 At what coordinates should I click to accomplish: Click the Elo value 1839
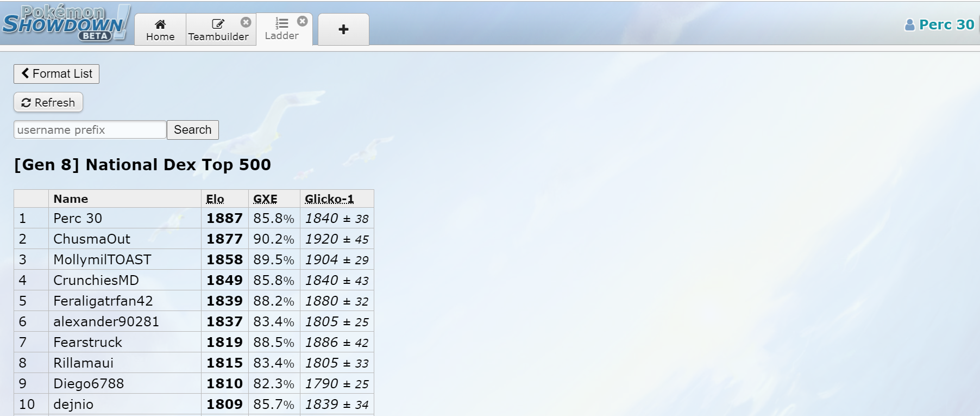click(224, 301)
